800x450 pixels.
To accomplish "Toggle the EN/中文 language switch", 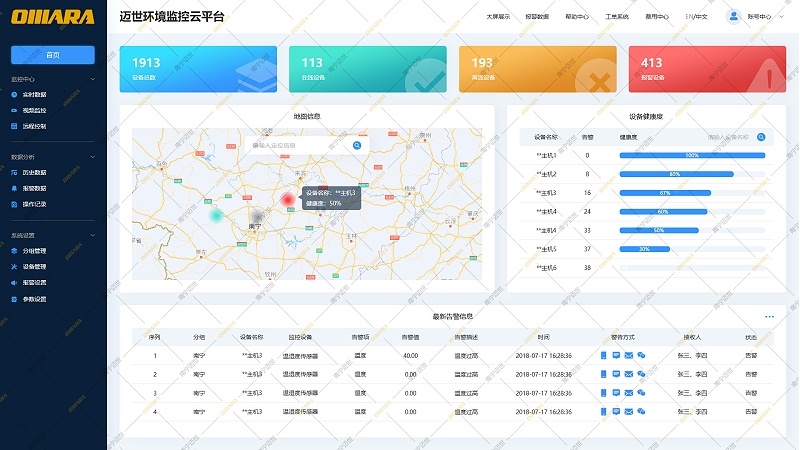I will [x=698, y=17].
